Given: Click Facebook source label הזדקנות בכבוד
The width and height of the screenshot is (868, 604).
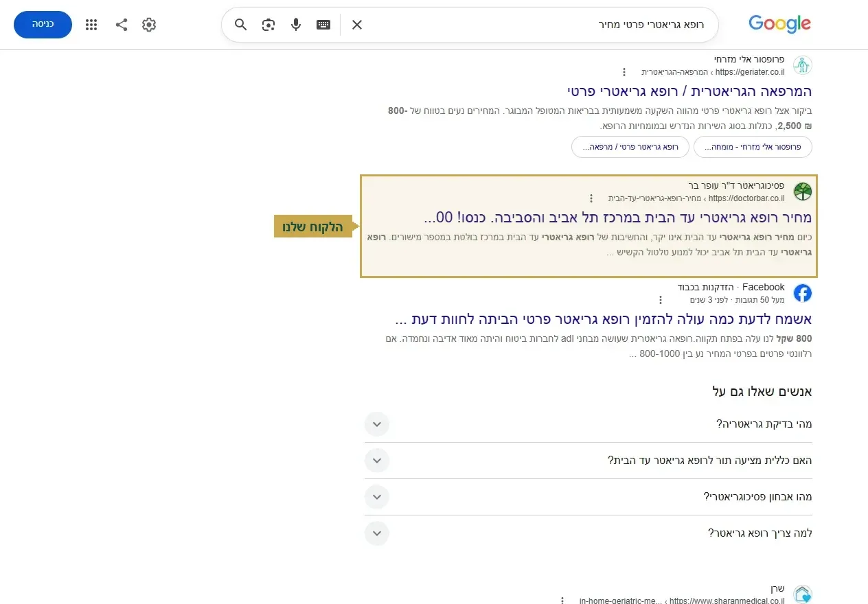Looking at the screenshot, I should (706, 287).
